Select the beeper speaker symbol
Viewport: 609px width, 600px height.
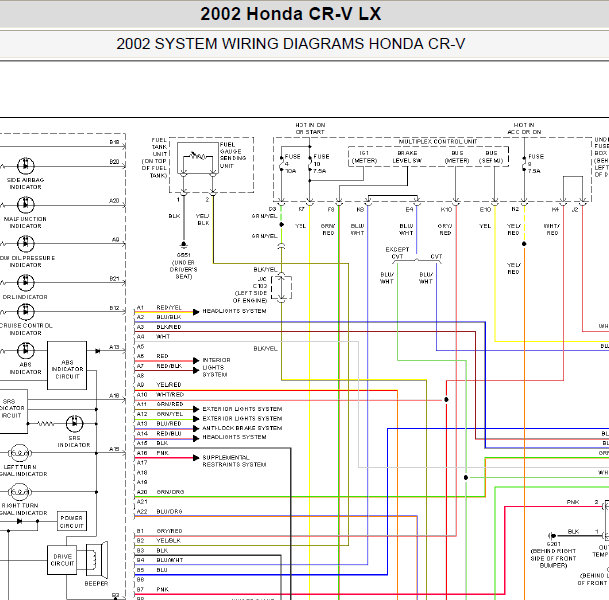96,560
